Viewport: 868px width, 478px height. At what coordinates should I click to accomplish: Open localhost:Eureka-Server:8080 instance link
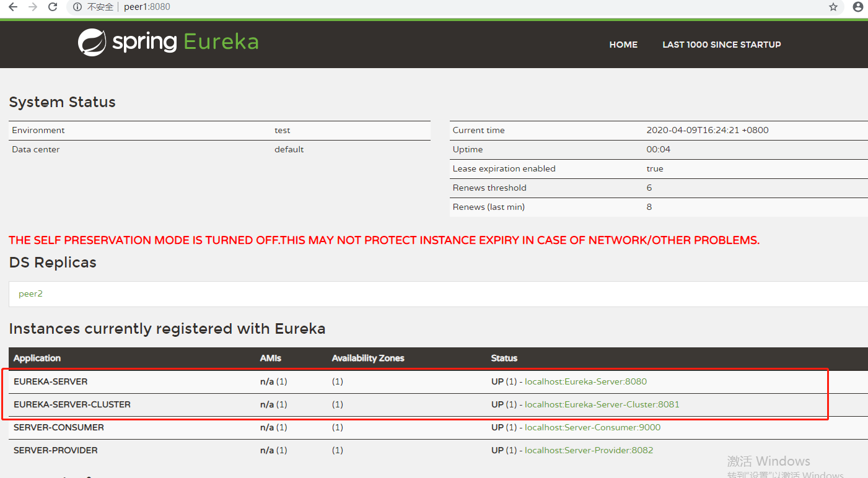[x=585, y=381]
